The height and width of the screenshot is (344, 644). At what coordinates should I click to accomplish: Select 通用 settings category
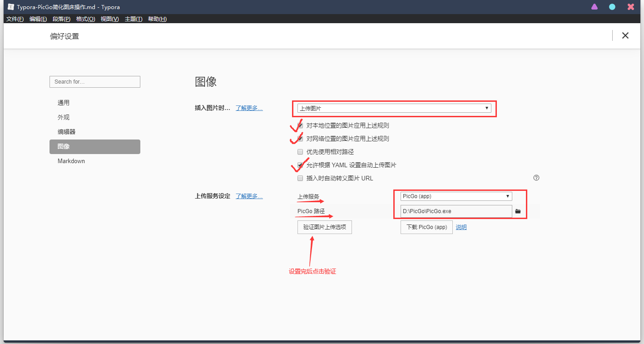[95, 103]
